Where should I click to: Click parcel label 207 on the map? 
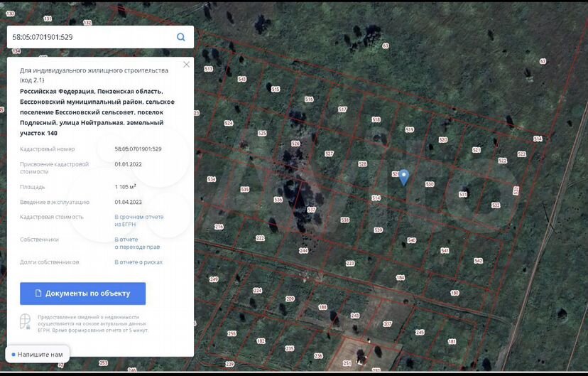click(387, 324)
